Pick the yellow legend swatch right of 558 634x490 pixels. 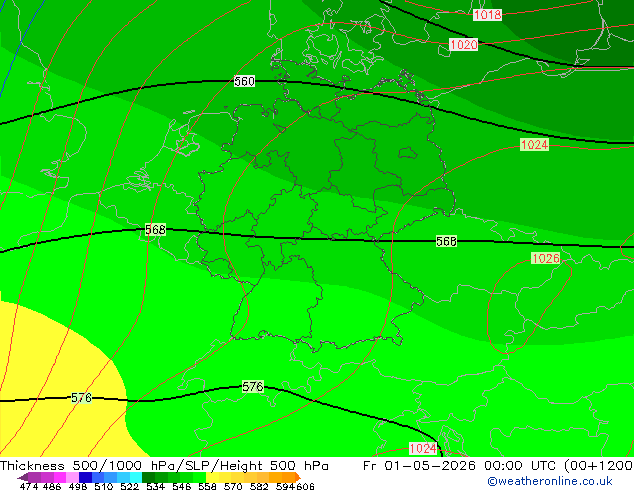[212, 477]
